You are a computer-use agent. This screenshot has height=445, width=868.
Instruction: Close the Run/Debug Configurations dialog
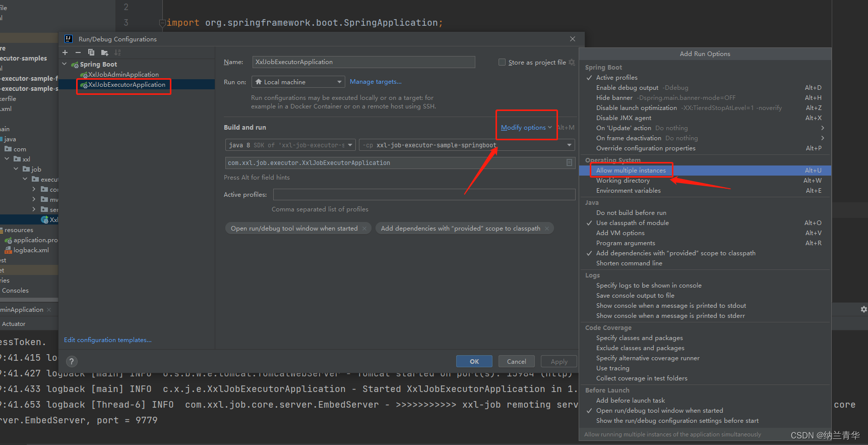573,39
